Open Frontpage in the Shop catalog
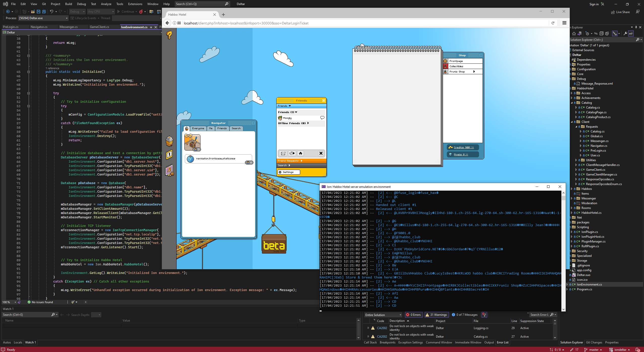This screenshot has height=352, width=644. [x=463, y=61]
